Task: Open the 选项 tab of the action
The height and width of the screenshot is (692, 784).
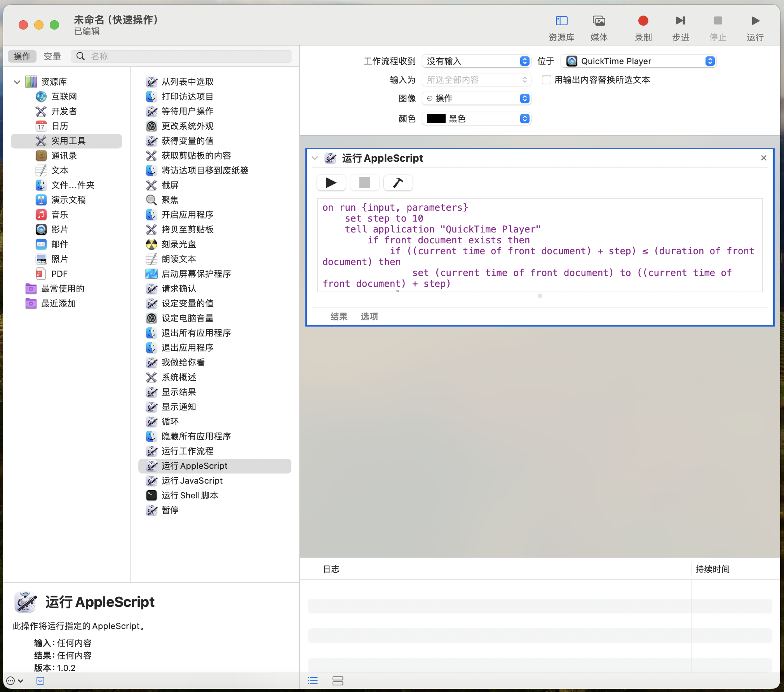Action: point(369,316)
